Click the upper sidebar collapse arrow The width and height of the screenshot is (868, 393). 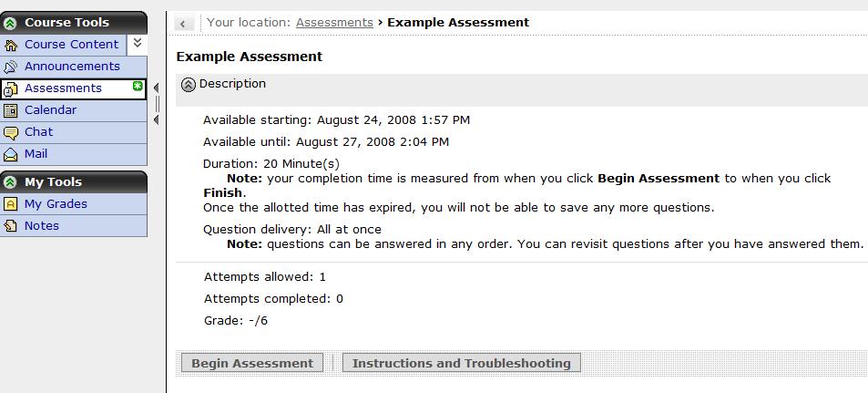(157, 88)
